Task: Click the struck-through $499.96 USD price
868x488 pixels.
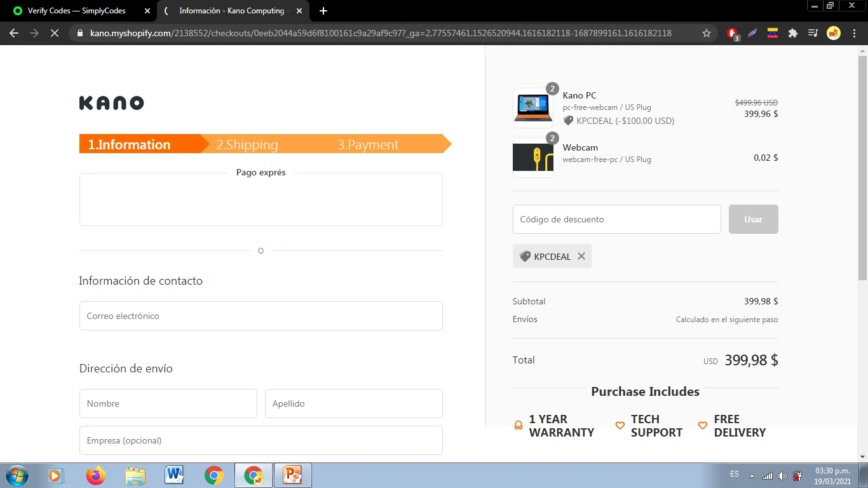Action: coord(756,102)
